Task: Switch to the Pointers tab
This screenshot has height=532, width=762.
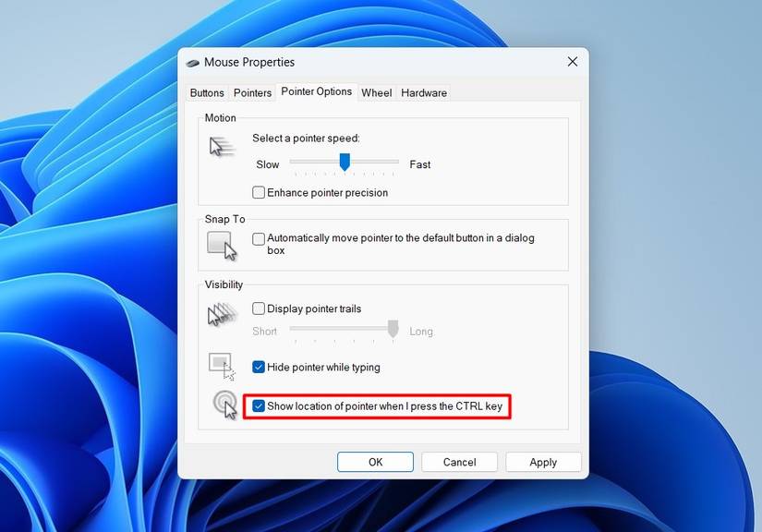Action: click(x=251, y=92)
